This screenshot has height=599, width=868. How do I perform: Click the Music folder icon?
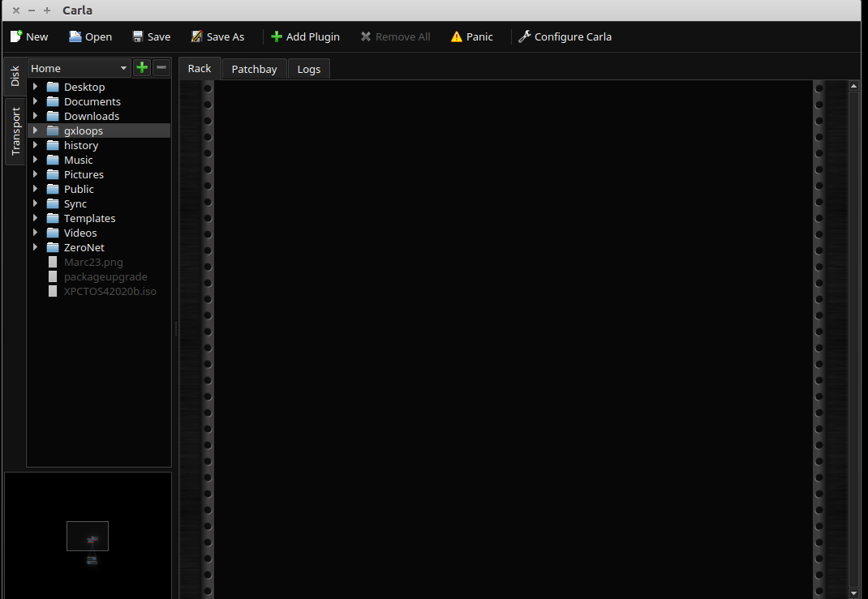(53, 160)
